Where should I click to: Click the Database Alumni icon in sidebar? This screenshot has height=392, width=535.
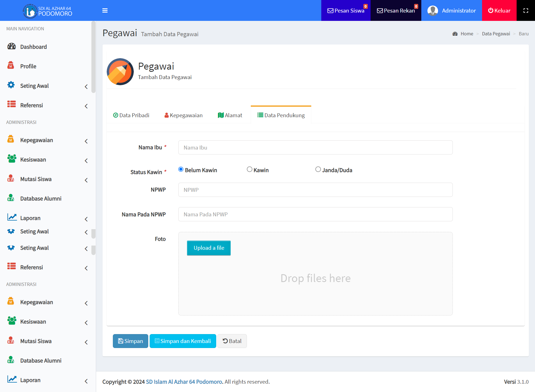pyautogui.click(x=11, y=198)
